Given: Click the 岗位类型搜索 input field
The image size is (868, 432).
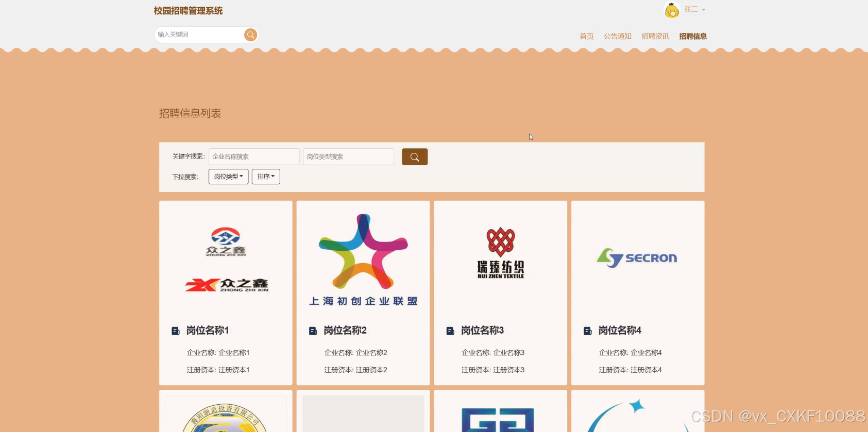Looking at the screenshot, I should (x=348, y=157).
